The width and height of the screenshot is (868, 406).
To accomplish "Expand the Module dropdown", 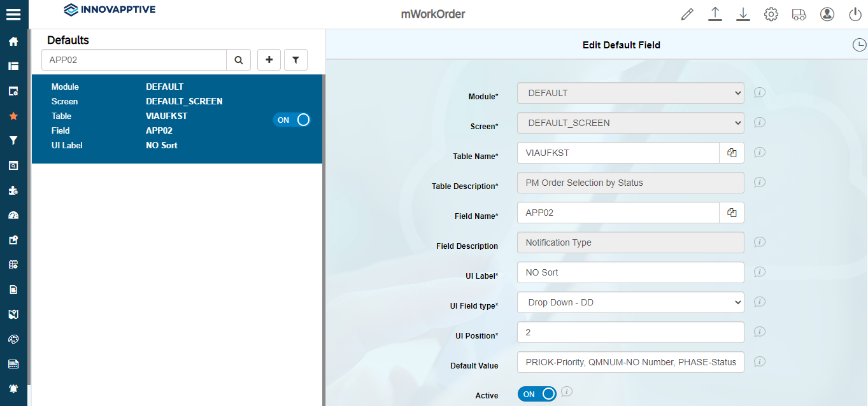I will pyautogui.click(x=630, y=93).
